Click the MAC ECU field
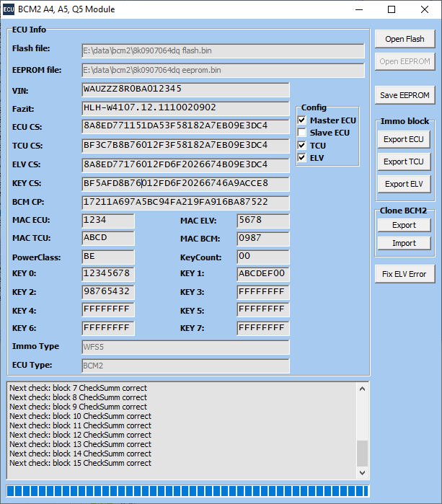 click(108, 220)
